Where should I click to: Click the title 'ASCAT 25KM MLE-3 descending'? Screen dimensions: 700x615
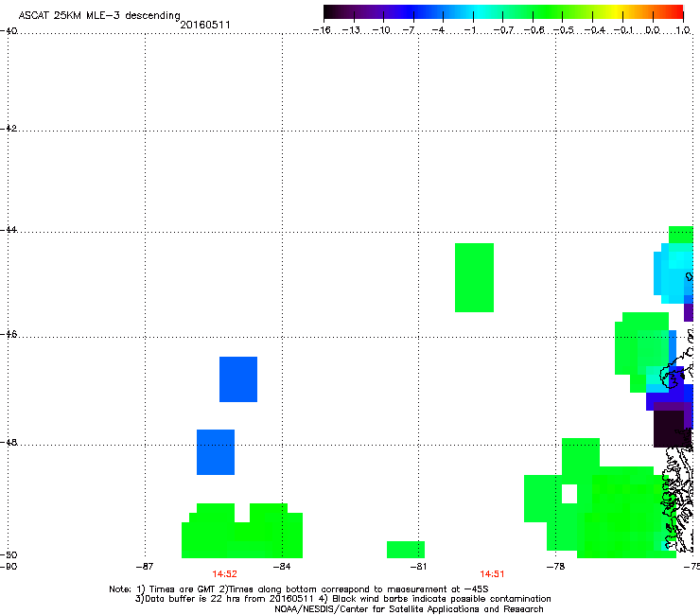point(99,16)
